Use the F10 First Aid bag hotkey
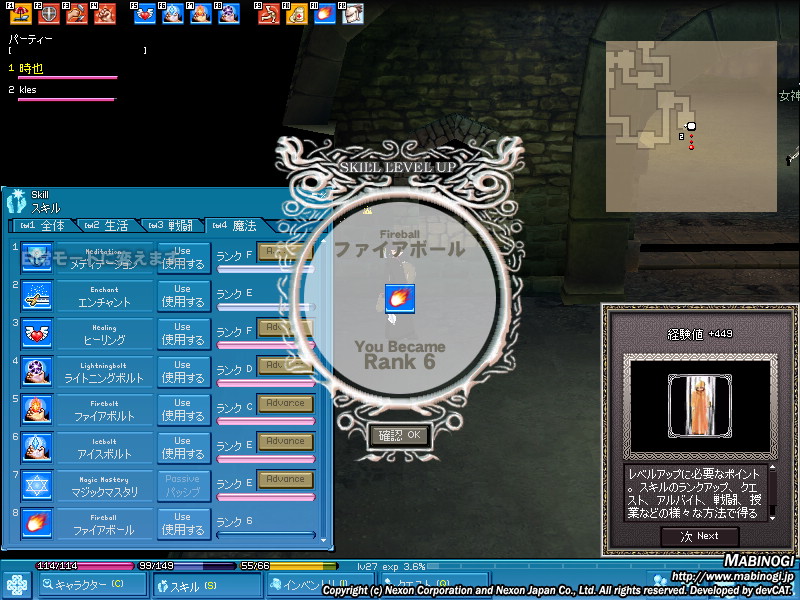This screenshot has height=600, width=800. coord(297,14)
